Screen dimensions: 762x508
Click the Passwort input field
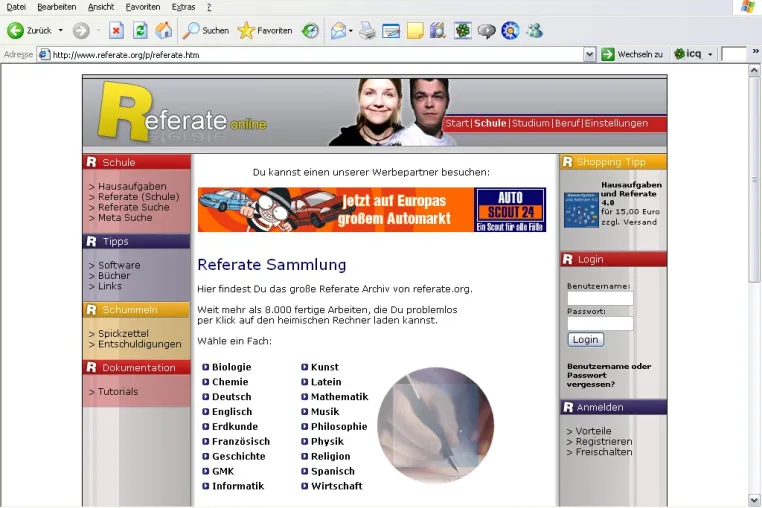pyautogui.click(x=600, y=323)
